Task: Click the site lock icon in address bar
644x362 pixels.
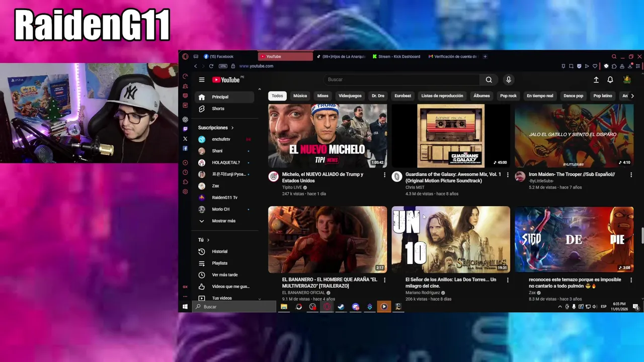Action: click(233, 66)
